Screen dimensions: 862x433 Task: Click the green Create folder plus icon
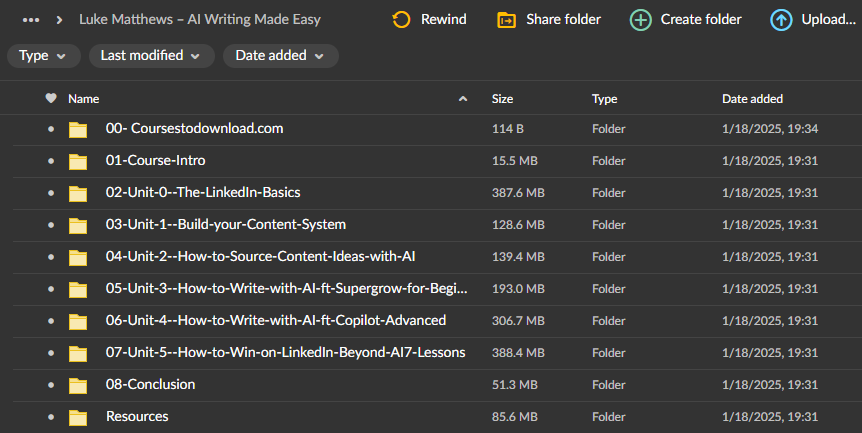coord(640,20)
